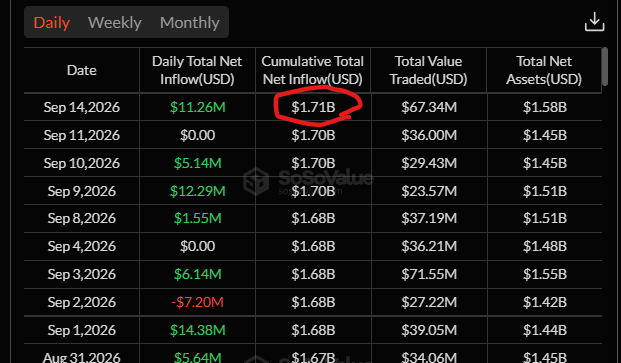The image size is (621, 363).
Task: Select the $39.05M value traded cell
Action: (429, 330)
